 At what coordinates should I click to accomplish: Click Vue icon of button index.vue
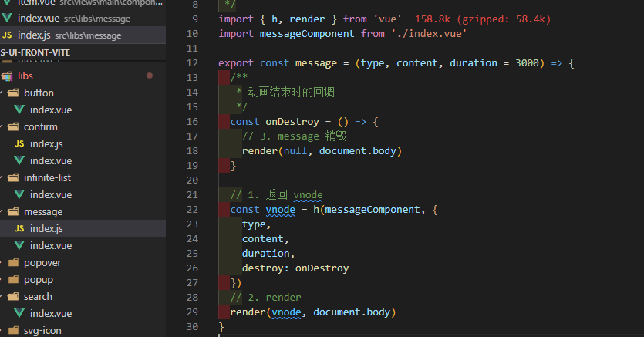(19, 110)
